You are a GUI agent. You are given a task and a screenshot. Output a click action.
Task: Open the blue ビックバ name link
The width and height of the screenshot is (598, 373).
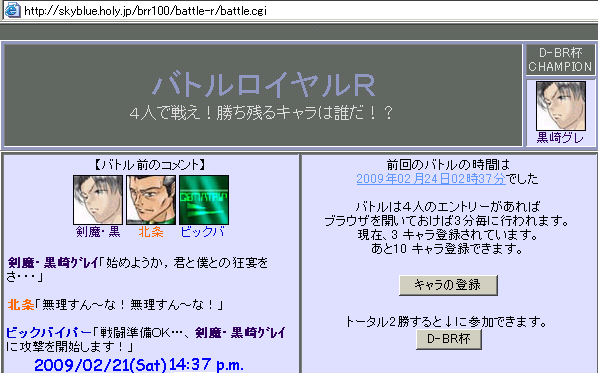(x=203, y=232)
